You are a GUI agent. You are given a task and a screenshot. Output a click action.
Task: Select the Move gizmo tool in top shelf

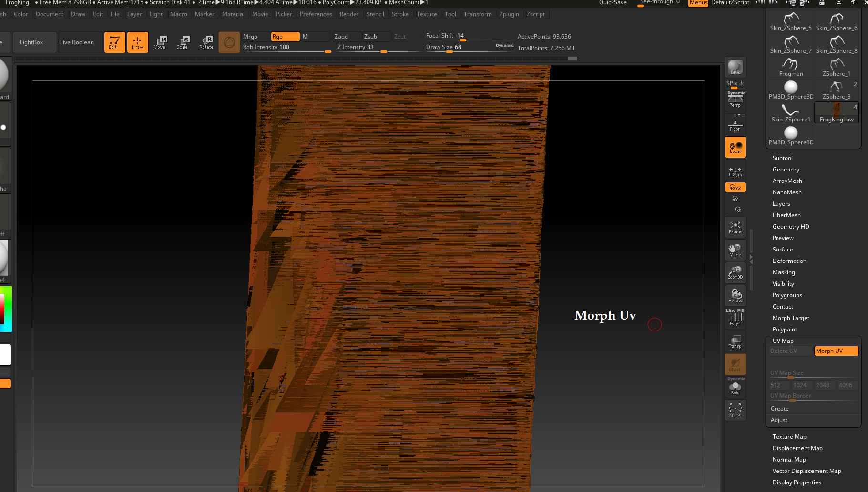pos(160,42)
